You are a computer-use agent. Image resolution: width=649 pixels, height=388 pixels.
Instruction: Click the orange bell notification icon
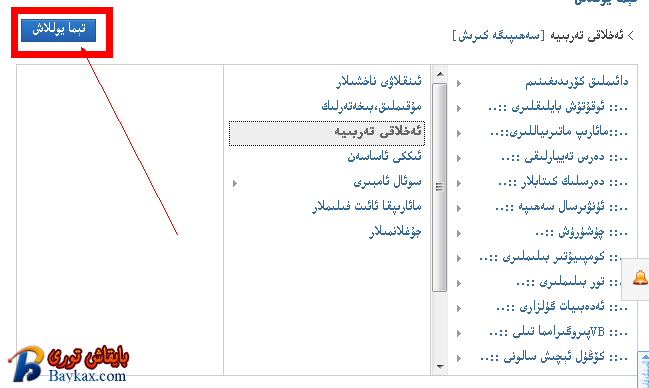click(640, 278)
